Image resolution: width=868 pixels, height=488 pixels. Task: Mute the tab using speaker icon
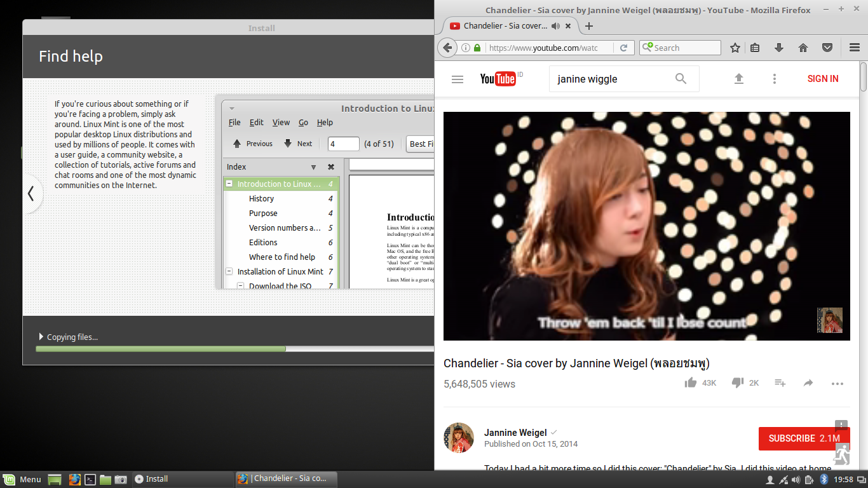coord(555,26)
